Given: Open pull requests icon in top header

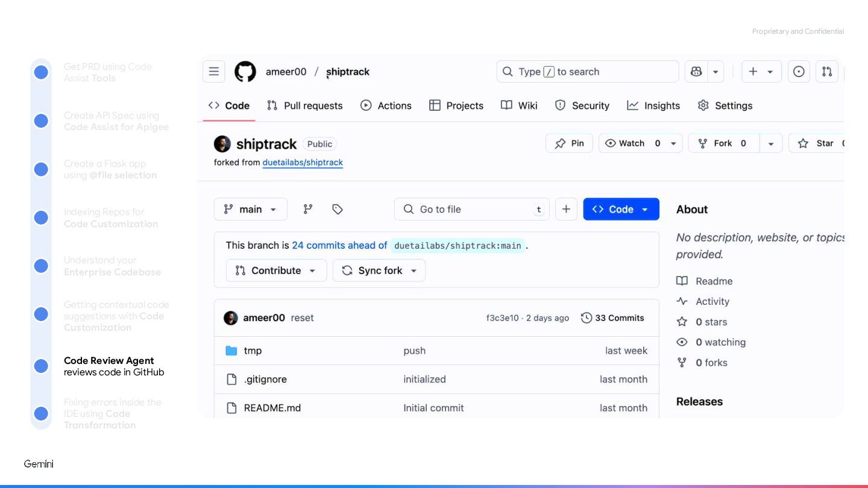Looking at the screenshot, I should click(x=827, y=72).
